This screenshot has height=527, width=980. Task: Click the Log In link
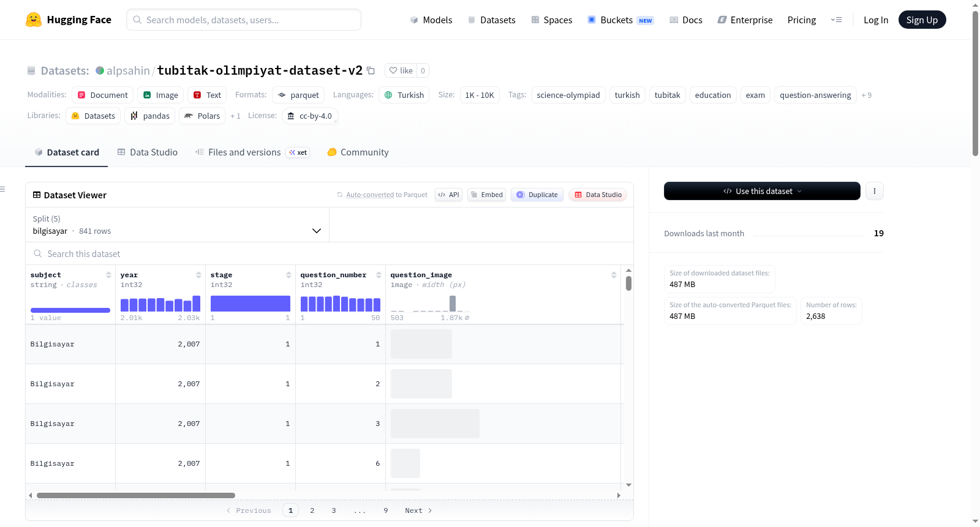pos(876,20)
